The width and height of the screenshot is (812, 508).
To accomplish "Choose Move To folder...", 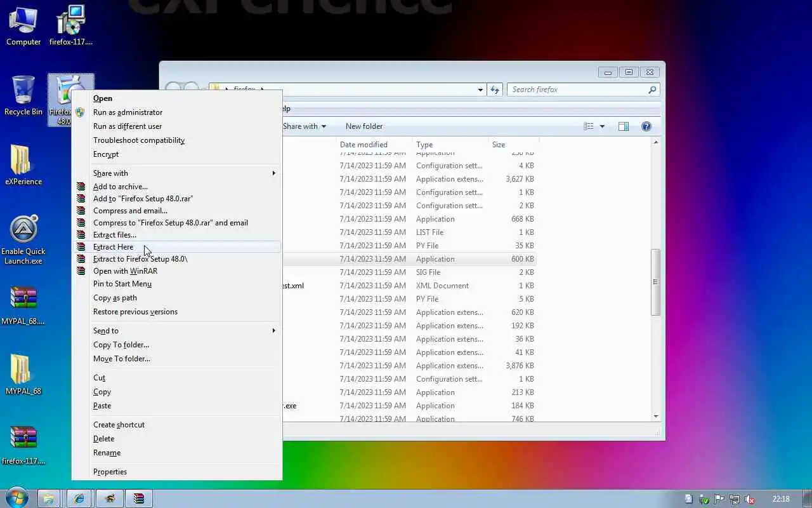I will point(177,359).
